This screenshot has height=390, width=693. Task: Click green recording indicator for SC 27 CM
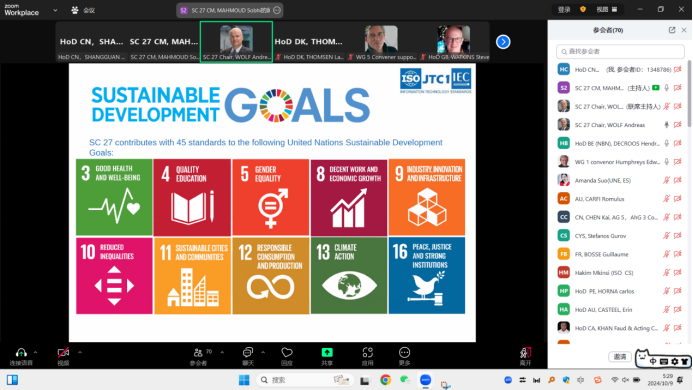point(656,88)
